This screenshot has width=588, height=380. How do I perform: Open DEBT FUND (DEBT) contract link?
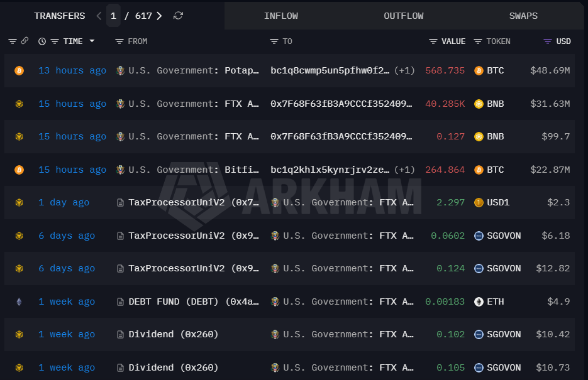coord(194,301)
